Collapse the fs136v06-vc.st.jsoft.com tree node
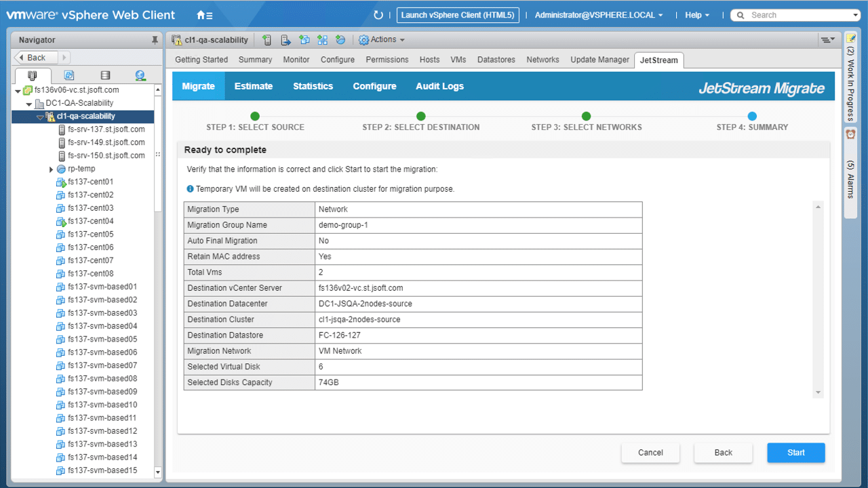 coord(18,91)
